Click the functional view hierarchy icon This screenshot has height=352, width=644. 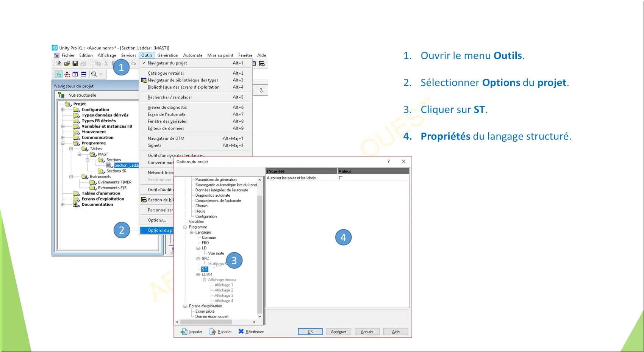(x=67, y=74)
